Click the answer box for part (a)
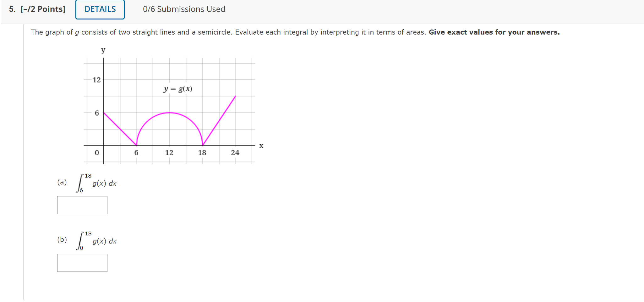644x302 pixels. pyautogui.click(x=82, y=205)
